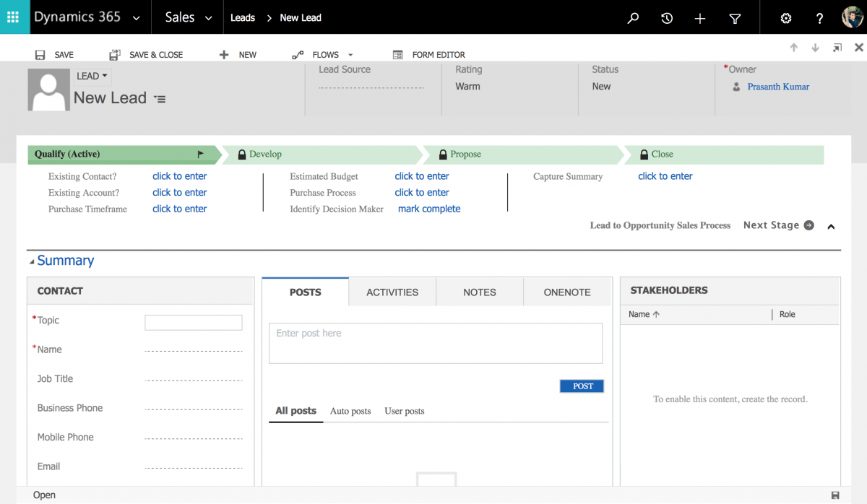Open the NOTES tab

pyautogui.click(x=479, y=292)
